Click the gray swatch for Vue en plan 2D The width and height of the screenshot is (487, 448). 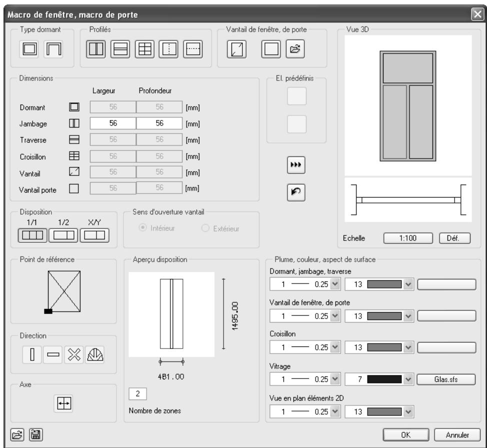(x=384, y=411)
